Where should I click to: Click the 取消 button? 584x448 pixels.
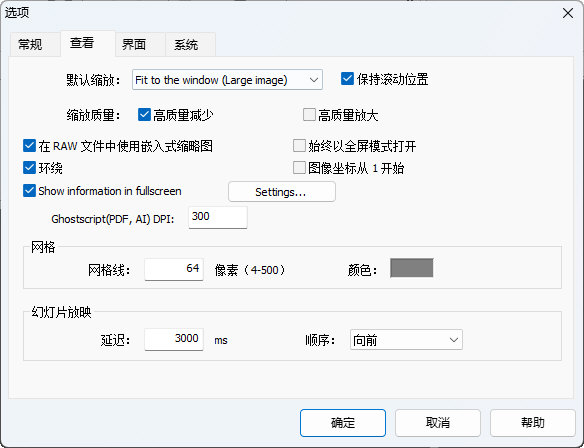(x=438, y=423)
